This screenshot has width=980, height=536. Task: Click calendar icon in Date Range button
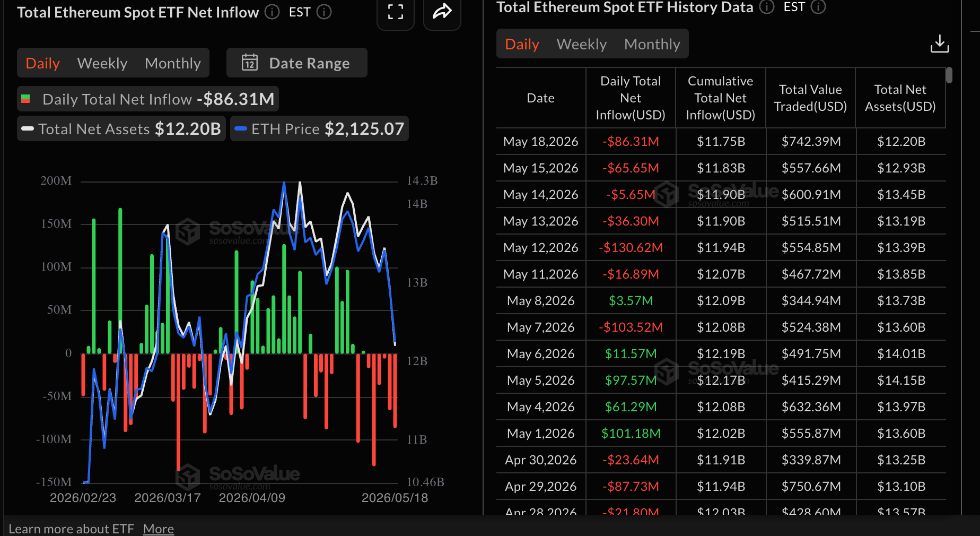(x=250, y=63)
